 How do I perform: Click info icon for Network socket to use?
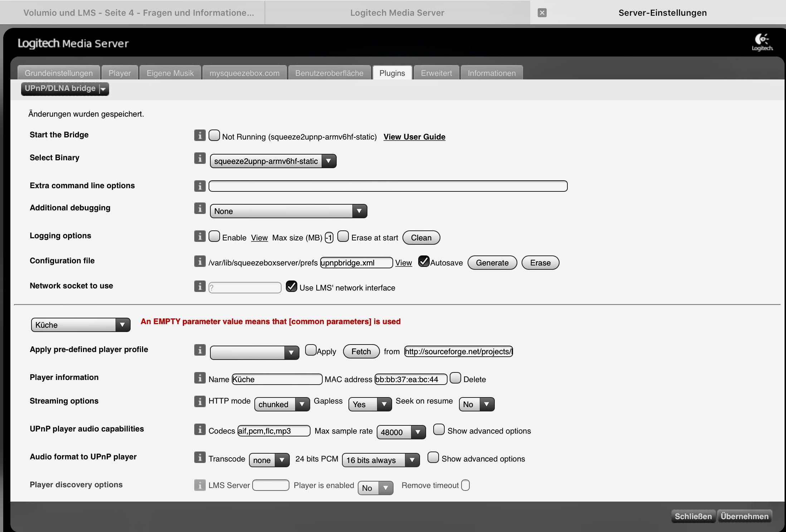coord(200,286)
